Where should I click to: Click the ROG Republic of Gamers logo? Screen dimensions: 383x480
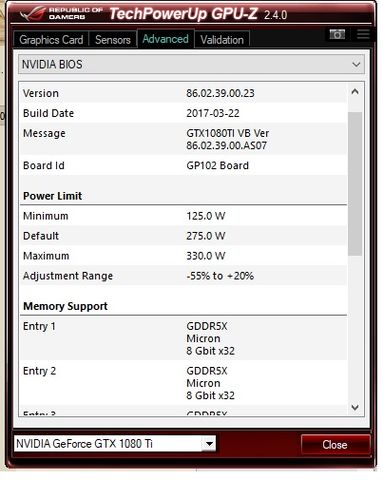click(x=61, y=14)
